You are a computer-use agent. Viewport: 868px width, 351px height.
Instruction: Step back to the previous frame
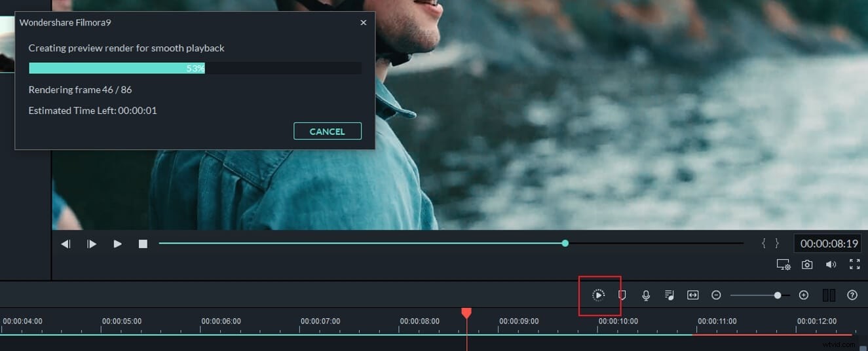click(66, 244)
